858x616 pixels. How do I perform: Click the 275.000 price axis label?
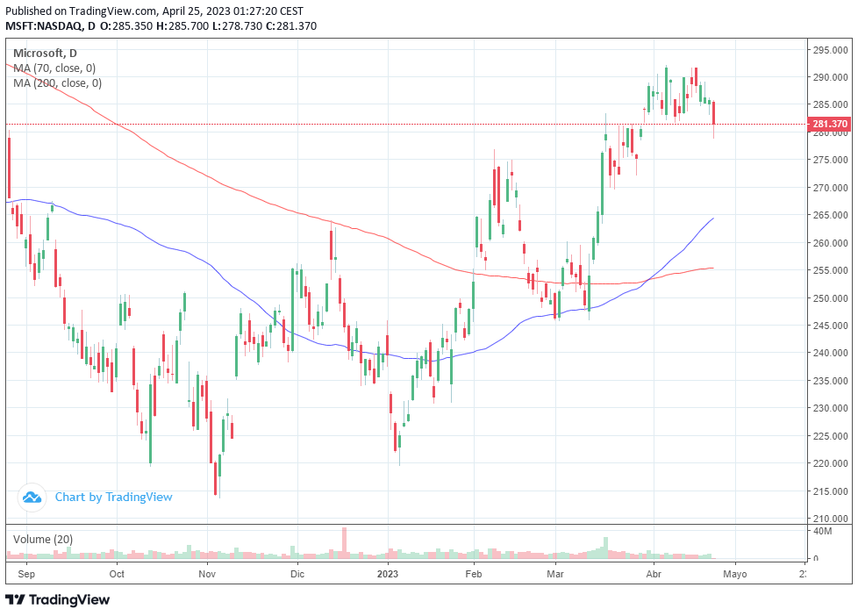point(830,160)
